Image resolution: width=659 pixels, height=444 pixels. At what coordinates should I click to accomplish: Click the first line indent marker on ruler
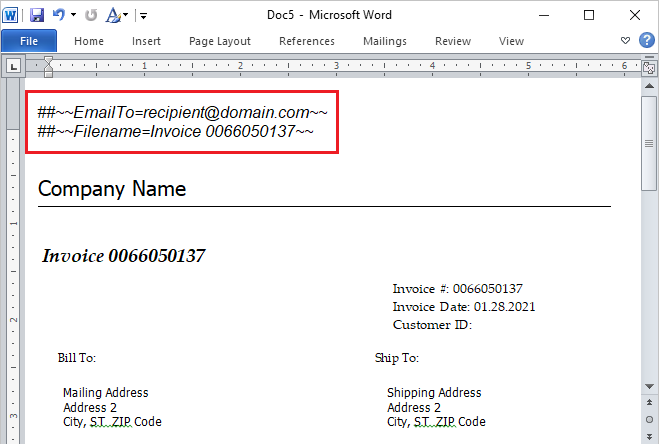(47, 62)
